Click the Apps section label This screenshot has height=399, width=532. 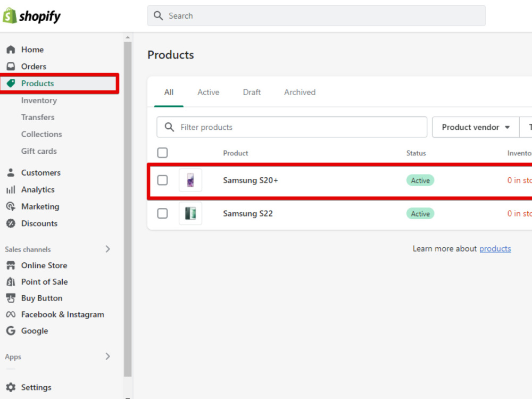click(x=13, y=357)
